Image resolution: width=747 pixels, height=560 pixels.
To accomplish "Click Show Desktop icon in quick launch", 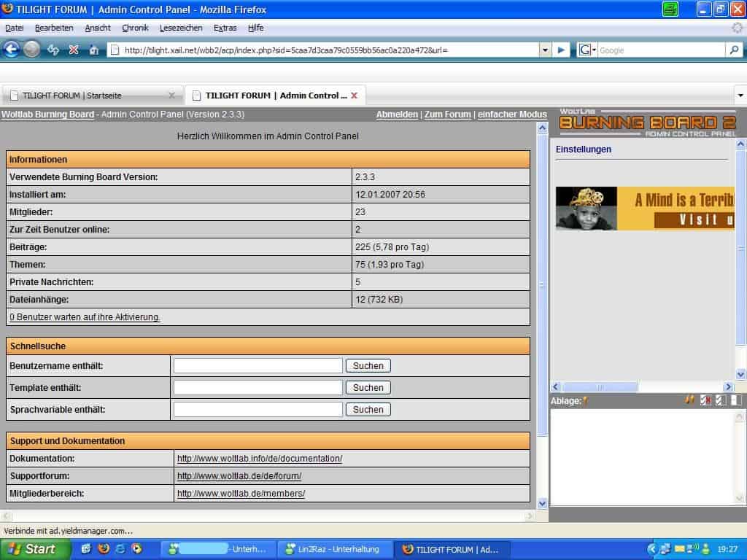I will click(x=86, y=549).
